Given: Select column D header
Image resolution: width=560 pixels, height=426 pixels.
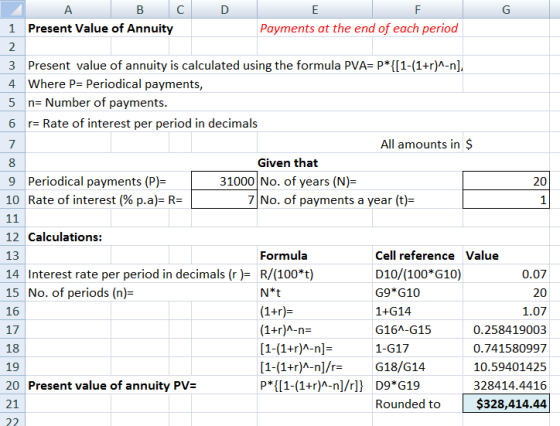Looking at the screenshot, I should tap(224, 9).
